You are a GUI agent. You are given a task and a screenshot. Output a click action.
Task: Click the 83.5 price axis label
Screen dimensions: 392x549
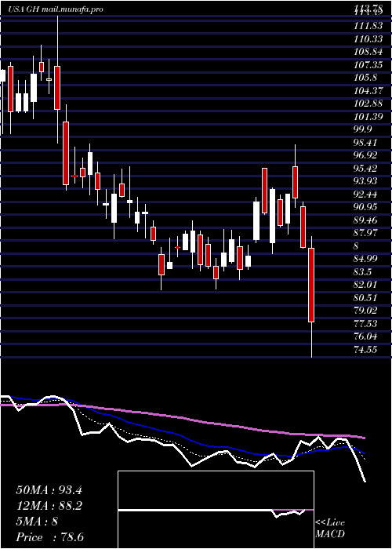pyautogui.click(x=363, y=271)
